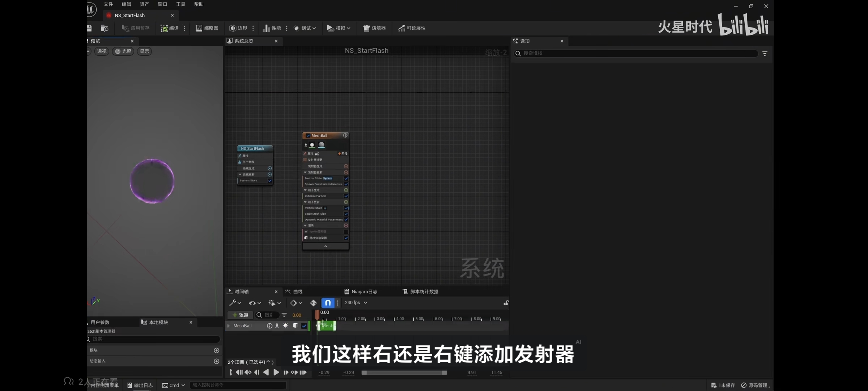Click the timeline wrench settings icon
This screenshot has height=391, width=868.
233,303
